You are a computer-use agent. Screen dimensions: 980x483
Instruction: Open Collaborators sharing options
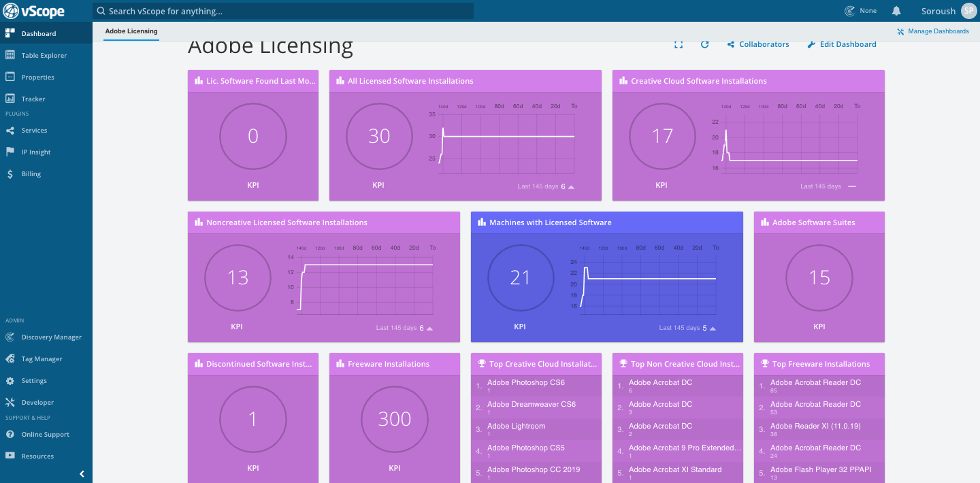coord(758,44)
